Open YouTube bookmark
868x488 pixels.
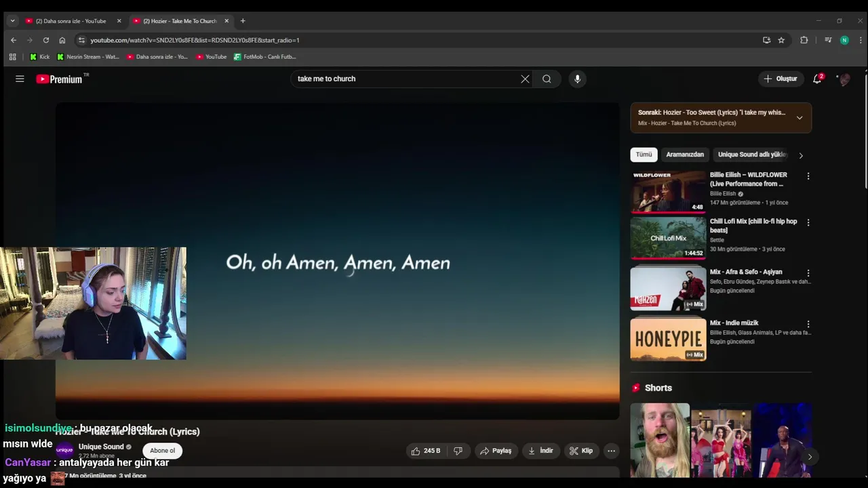[x=211, y=57]
